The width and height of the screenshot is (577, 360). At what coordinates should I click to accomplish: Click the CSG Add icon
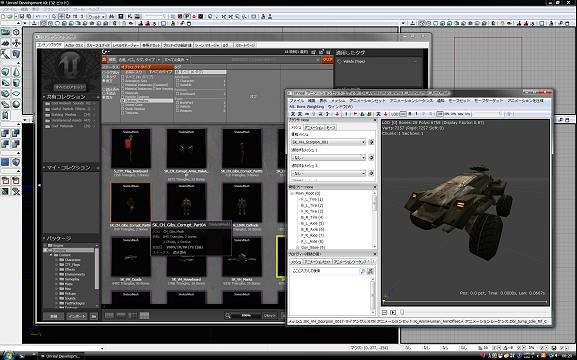click(x=5, y=133)
